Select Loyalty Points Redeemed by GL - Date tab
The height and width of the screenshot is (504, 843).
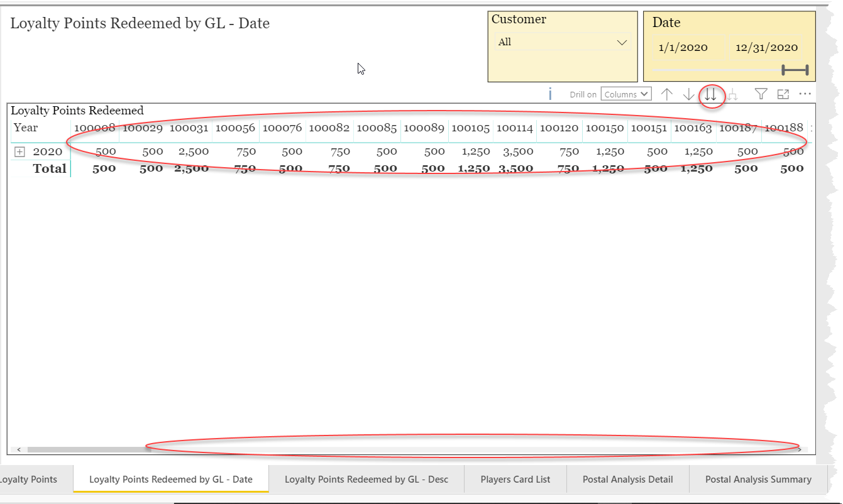pos(171,479)
